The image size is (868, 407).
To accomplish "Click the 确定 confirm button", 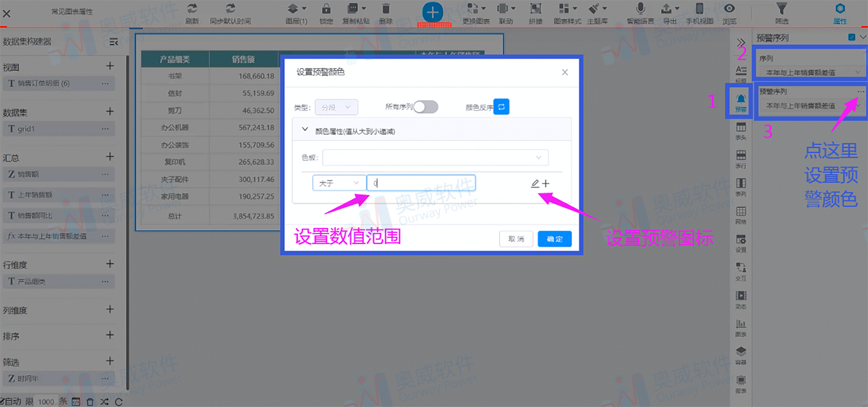I will click(555, 239).
